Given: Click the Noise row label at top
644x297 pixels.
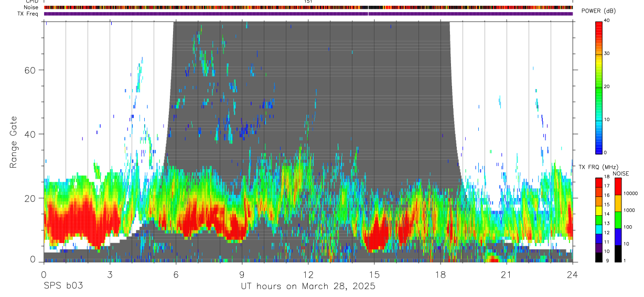Looking at the screenshot, I should [x=31, y=7].
